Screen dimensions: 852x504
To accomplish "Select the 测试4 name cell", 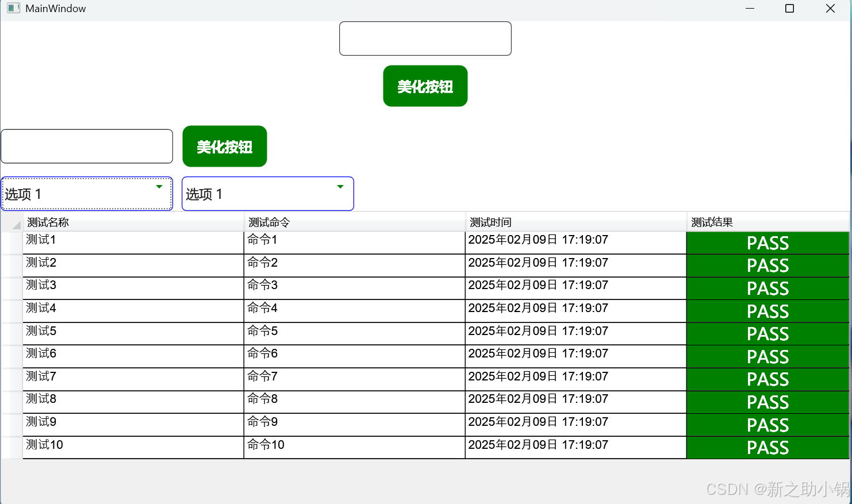I will 133,311.
